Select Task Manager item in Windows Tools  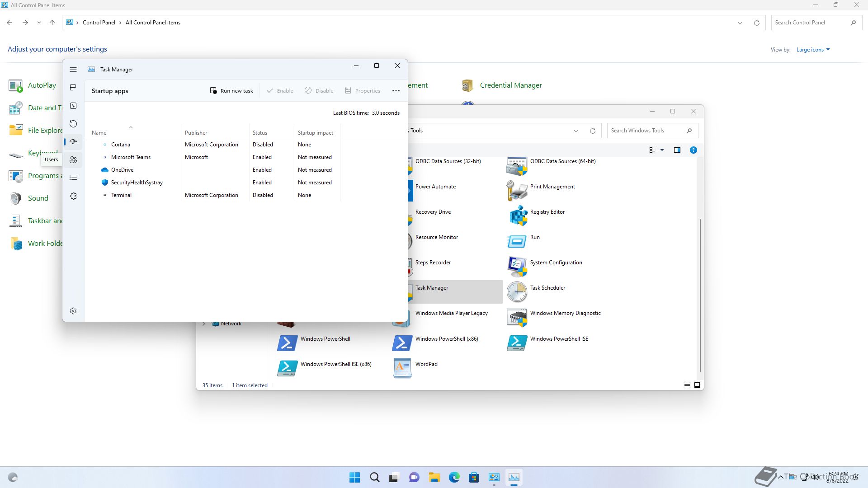455,291
